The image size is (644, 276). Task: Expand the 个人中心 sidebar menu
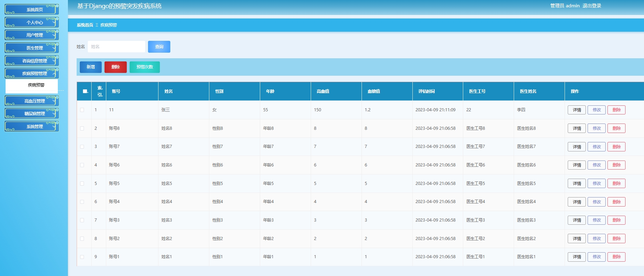(32, 22)
